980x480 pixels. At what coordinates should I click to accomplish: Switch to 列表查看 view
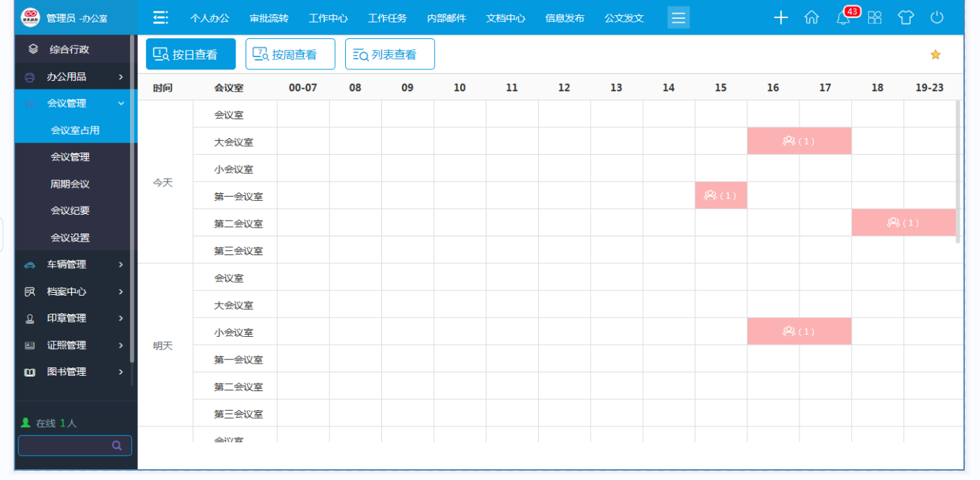pyautogui.click(x=389, y=53)
